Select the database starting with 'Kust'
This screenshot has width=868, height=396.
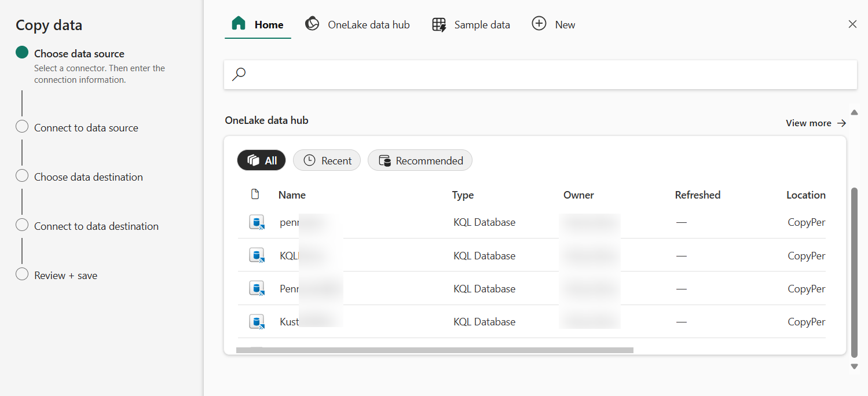click(x=290, y=321)
